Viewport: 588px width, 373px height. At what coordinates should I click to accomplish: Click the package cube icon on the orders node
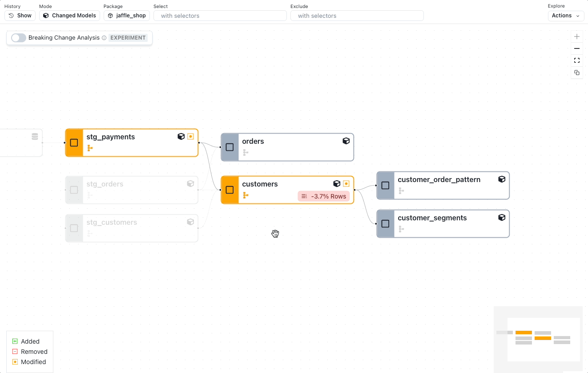[x=346, y=141]
